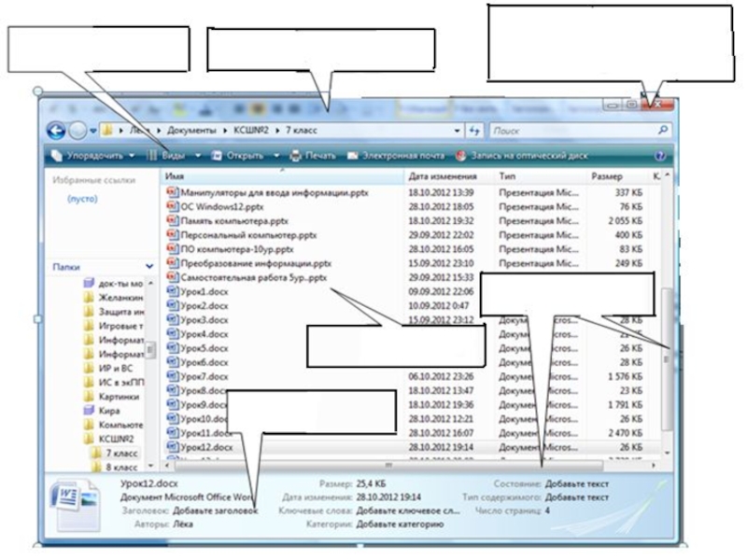747x560 pixels.
Task: Open the address bar history dropdown
Action: point(457,131)
